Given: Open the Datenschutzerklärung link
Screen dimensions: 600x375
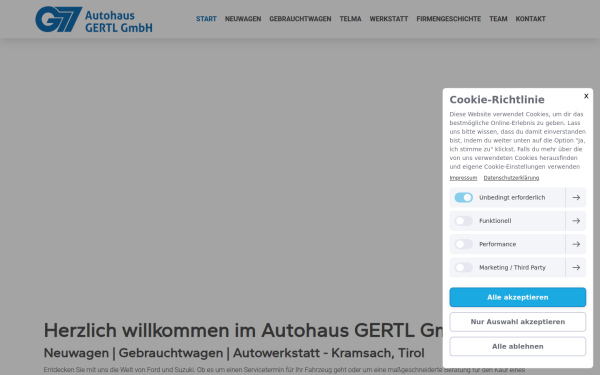Looking at the screenshot, I should point(511,178).
